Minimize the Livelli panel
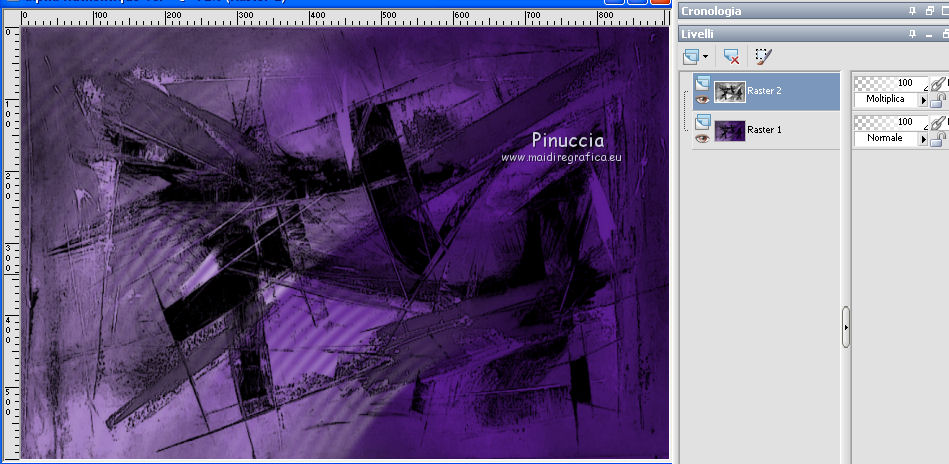Viewport: 949px width, 464px height. (x=929, y=34)
